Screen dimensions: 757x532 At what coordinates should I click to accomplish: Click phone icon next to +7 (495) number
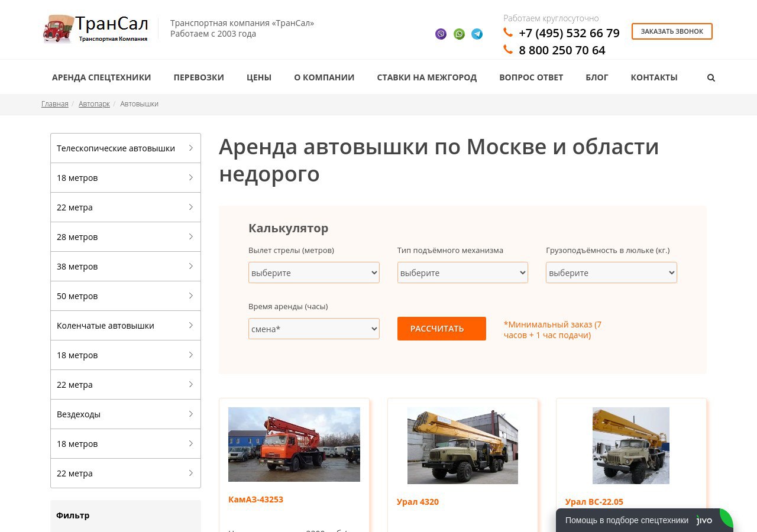[508, 32]
